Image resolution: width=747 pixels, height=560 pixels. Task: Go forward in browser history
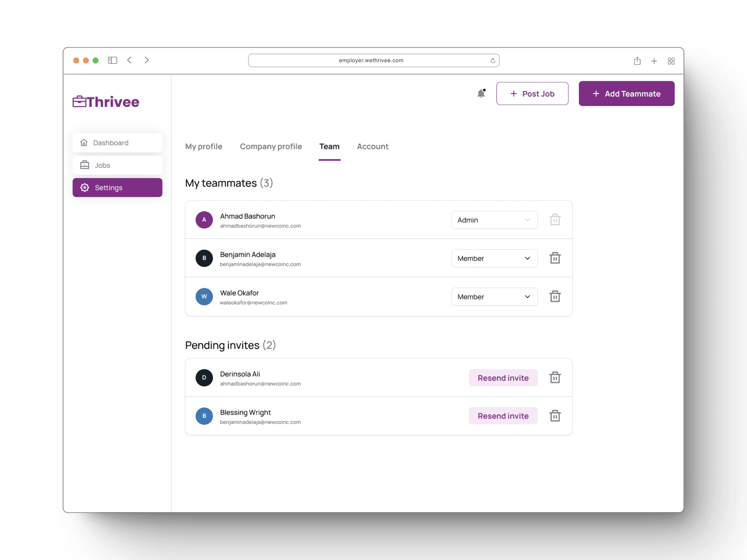tap(147, 60)
